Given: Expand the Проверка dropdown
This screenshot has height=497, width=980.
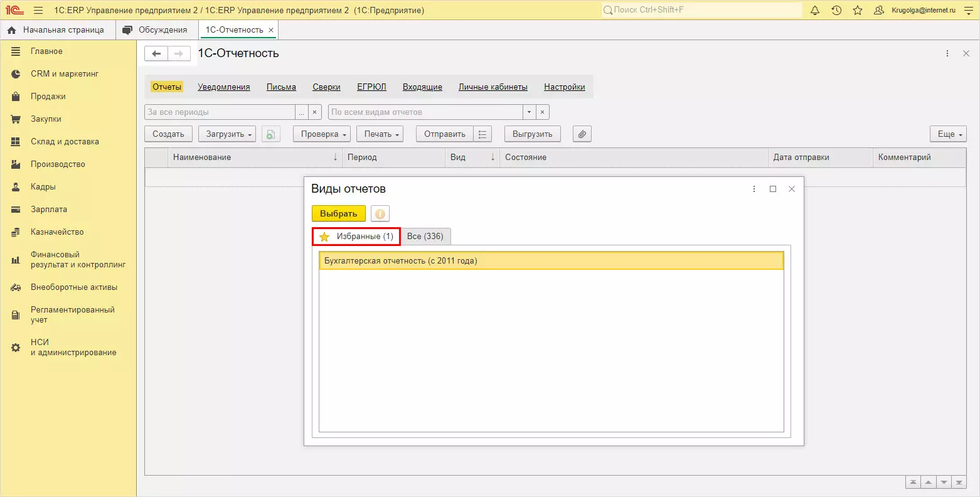Looking at the screenshot, I should pos(321,134).
